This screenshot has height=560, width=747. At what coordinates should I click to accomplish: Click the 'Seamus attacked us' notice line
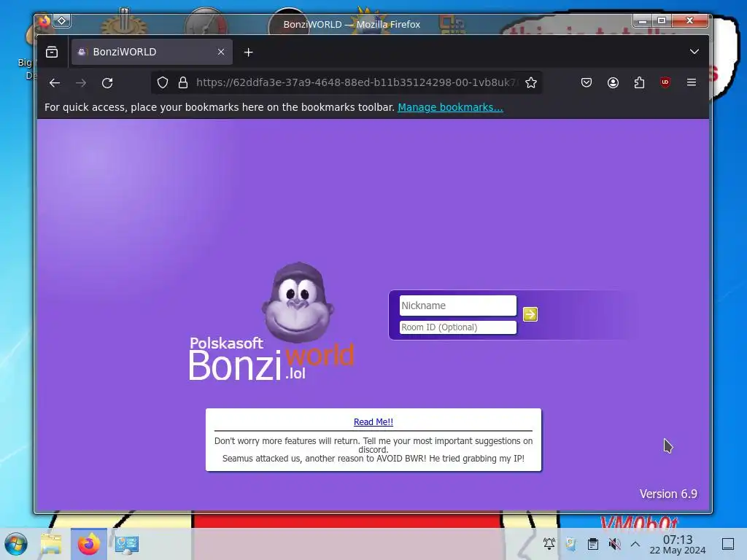coord(373,459)
